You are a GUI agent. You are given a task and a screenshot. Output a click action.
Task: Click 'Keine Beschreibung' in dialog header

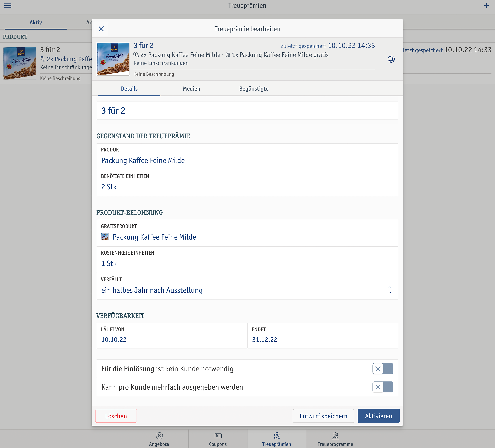click(154, 74)
